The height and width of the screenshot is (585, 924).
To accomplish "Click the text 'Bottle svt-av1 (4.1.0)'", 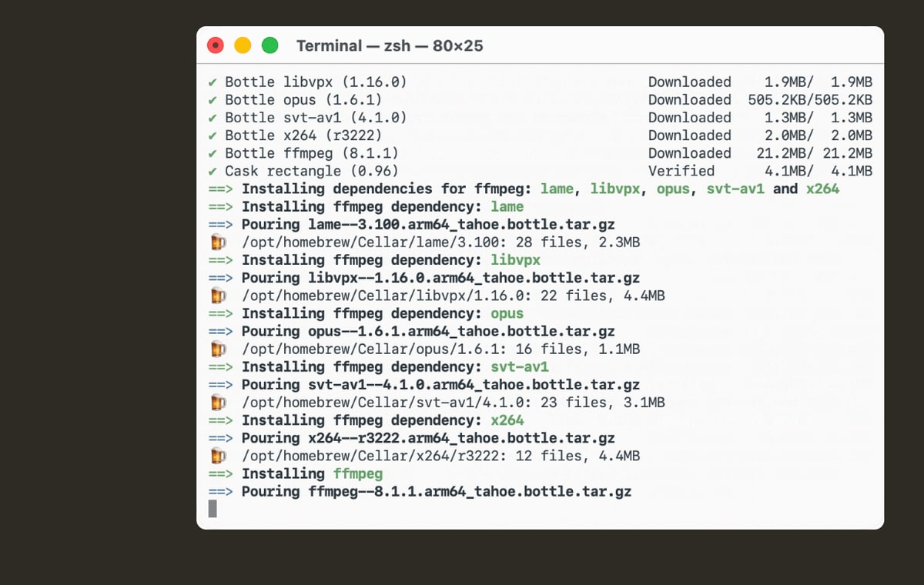I will 316,117.
